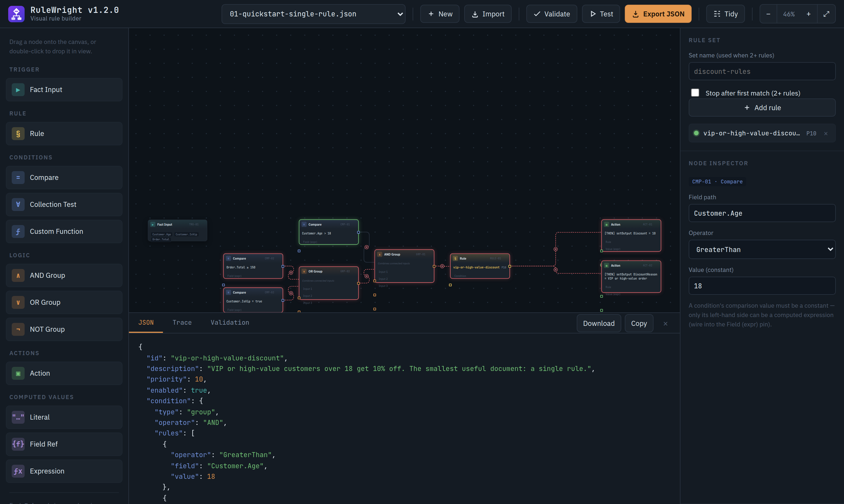The height and width of the screenshot is (504, 844).
Task: Select the Action setOutput DiscountReason node
Action: tap(631, 277)
